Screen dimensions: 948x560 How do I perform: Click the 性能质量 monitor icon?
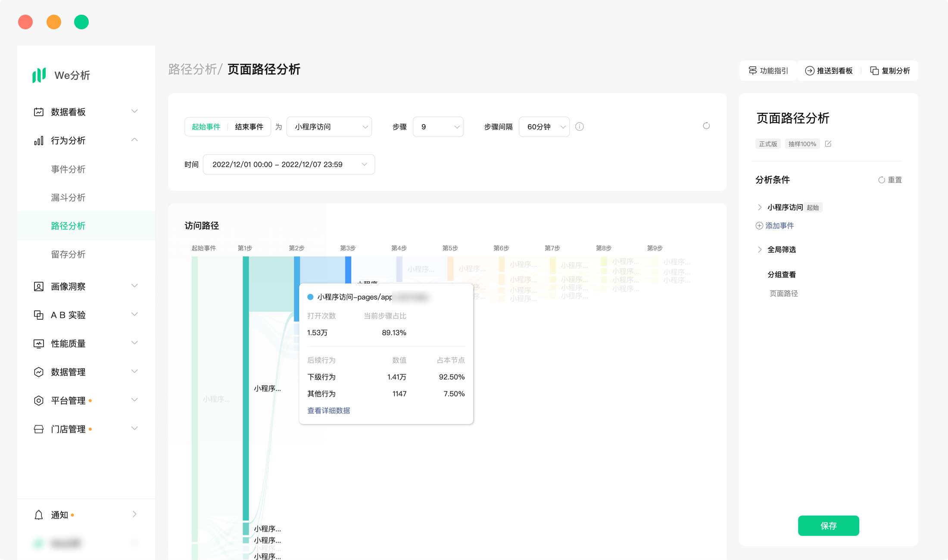(39, 343)
